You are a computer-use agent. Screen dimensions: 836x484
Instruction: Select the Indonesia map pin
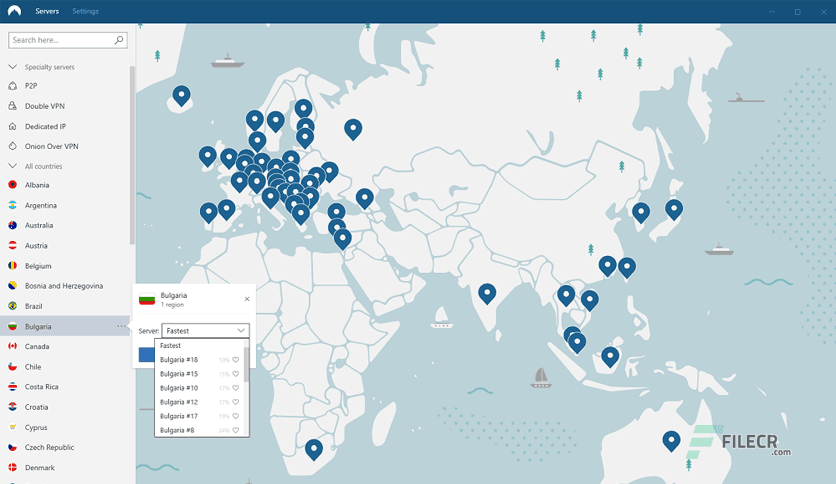(x=610, y=357)
